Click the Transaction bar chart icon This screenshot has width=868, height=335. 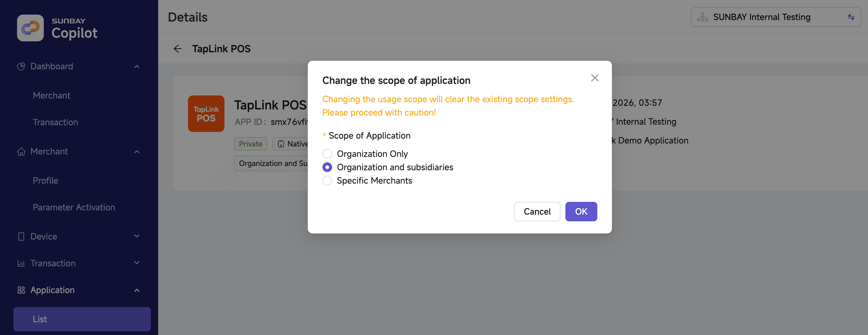[21, 263]
